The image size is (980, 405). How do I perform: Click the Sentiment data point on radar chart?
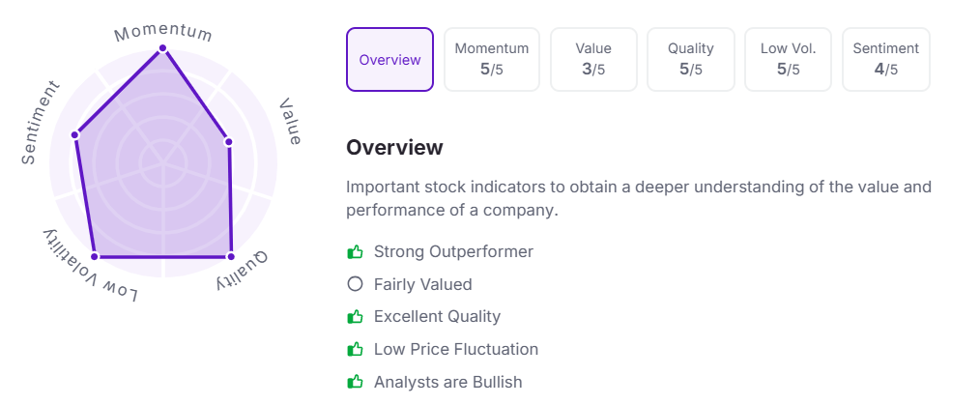point(75,134)
